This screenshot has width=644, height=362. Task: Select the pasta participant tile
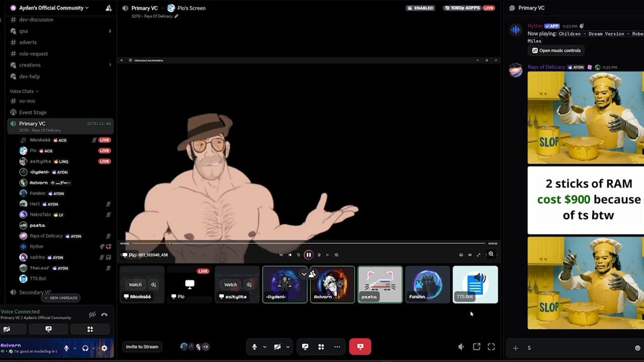(380, 285)
